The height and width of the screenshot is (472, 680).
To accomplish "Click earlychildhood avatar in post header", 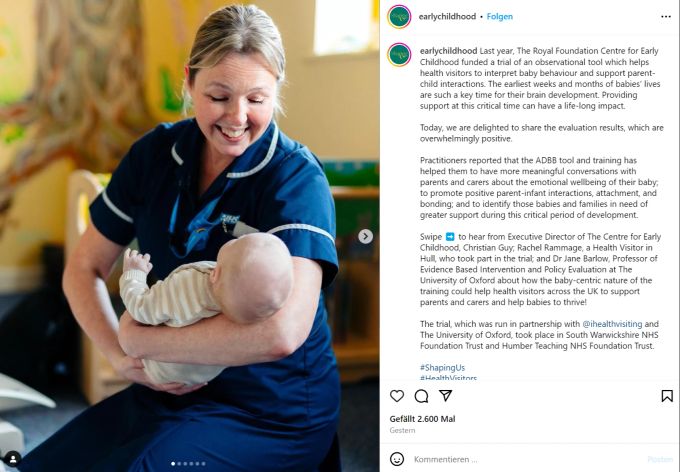I will coord(399,16).
